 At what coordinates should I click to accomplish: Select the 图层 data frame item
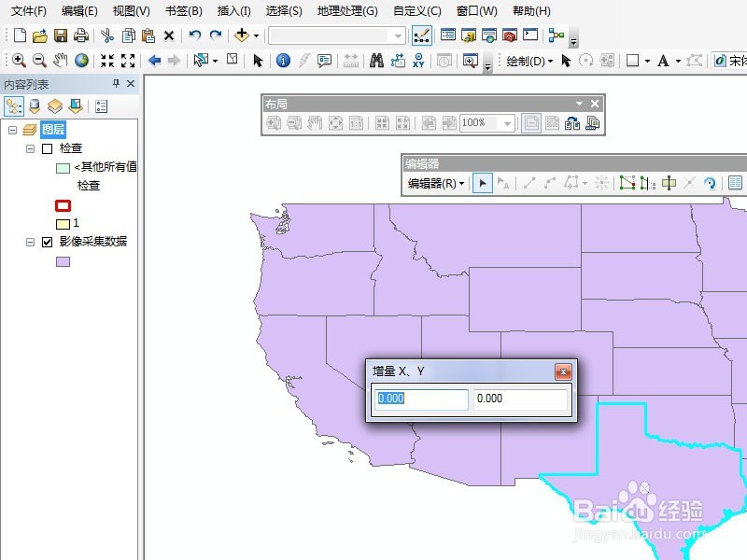click(53, 130)
